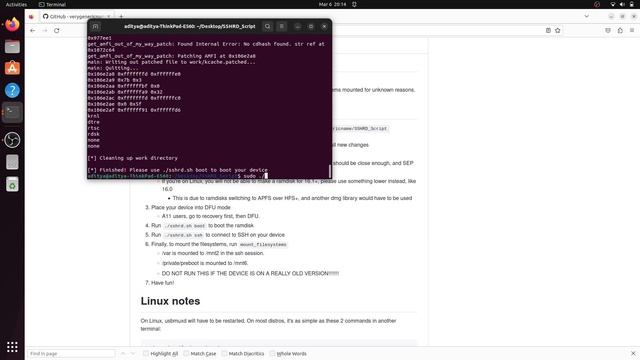This screenshot has width=640, height=360.
Task: Click the 'Have fun!' list item
Action: click(162, 283)
